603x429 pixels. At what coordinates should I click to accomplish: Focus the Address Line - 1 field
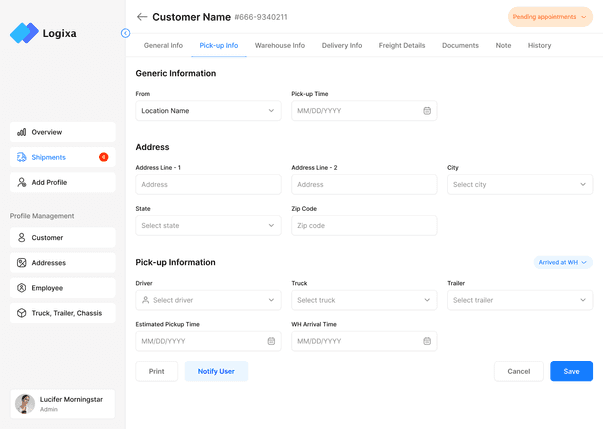(208, 185)
